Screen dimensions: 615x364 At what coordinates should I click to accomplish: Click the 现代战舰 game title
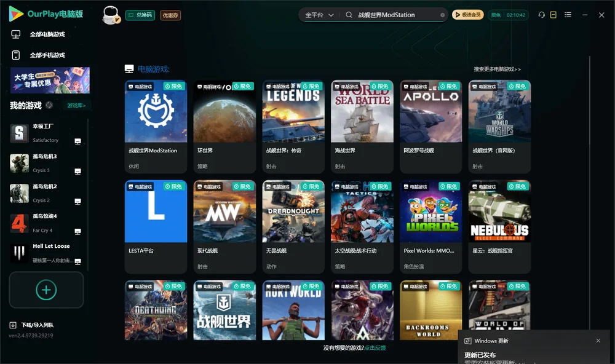click(x=207, y=251)
